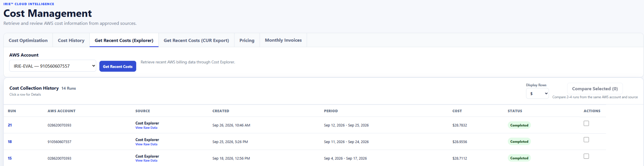
Task: Click the Compare Selected (0) button
Action: [595, 89]
